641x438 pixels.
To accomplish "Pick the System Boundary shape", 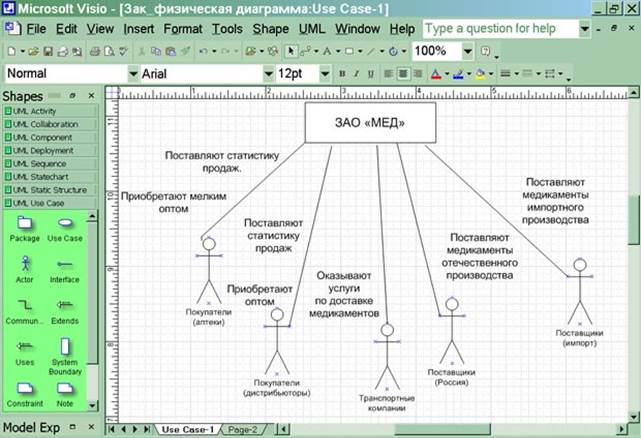I will (x=65, y=356).
